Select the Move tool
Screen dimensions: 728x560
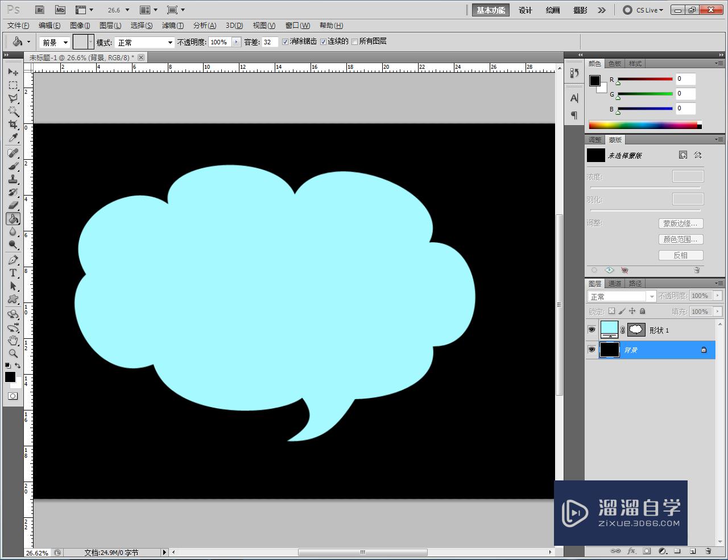(x=13, y=72)
